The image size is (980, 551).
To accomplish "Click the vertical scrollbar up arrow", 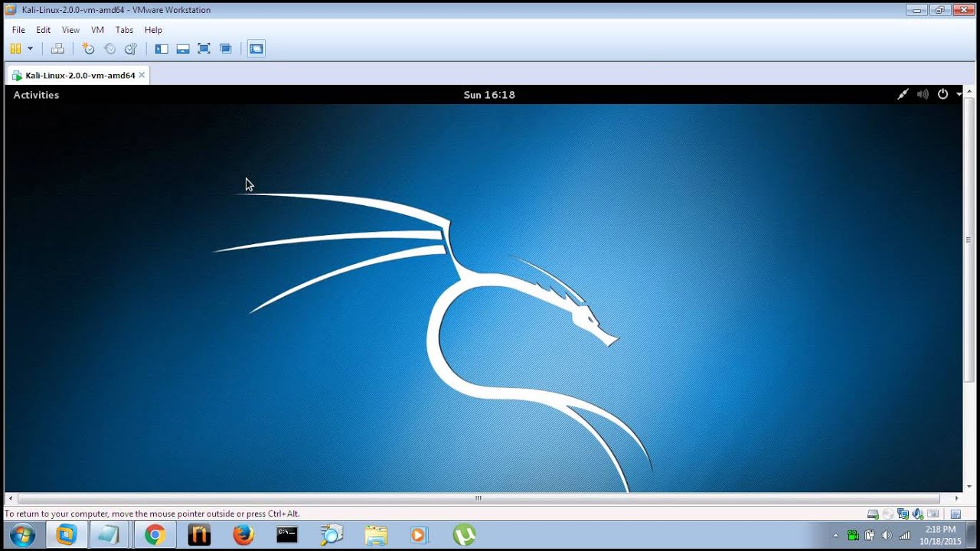I will 969,90.
